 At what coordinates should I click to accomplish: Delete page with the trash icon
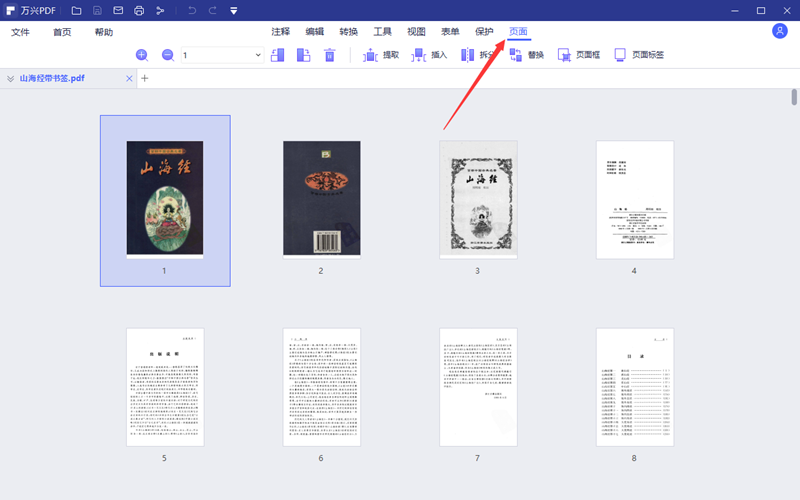329,55
